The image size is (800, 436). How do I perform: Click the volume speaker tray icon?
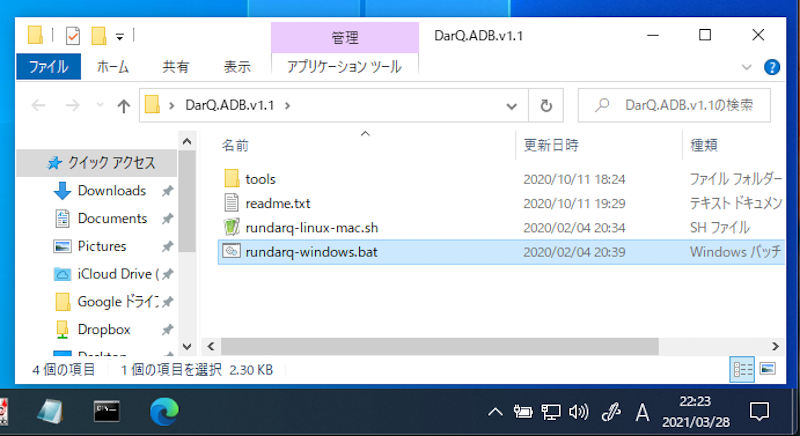pos(578,411)
